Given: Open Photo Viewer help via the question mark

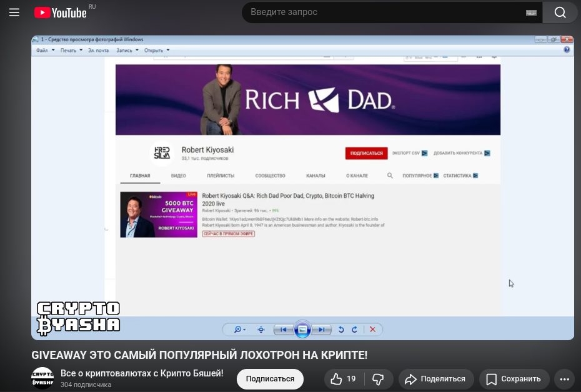Looking at the screenshot, I should [566, 49].
